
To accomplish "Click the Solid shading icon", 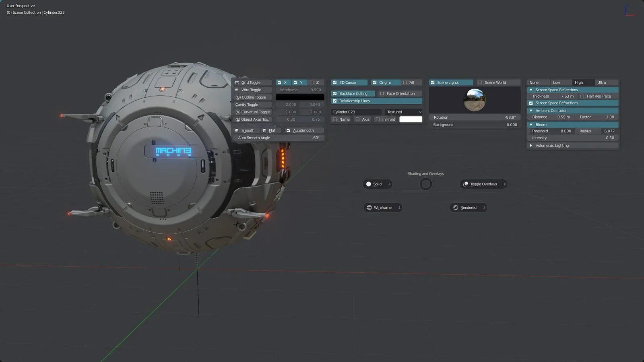I will tap(369, 184).
